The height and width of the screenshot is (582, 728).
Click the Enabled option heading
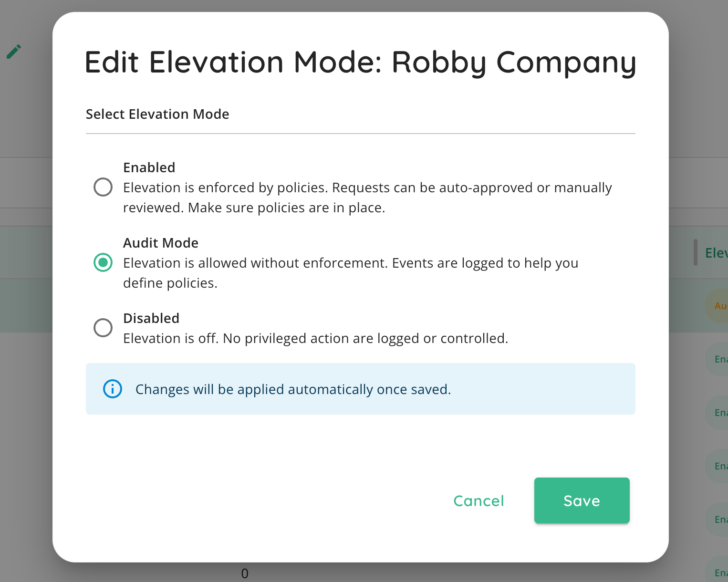(149, 167)
